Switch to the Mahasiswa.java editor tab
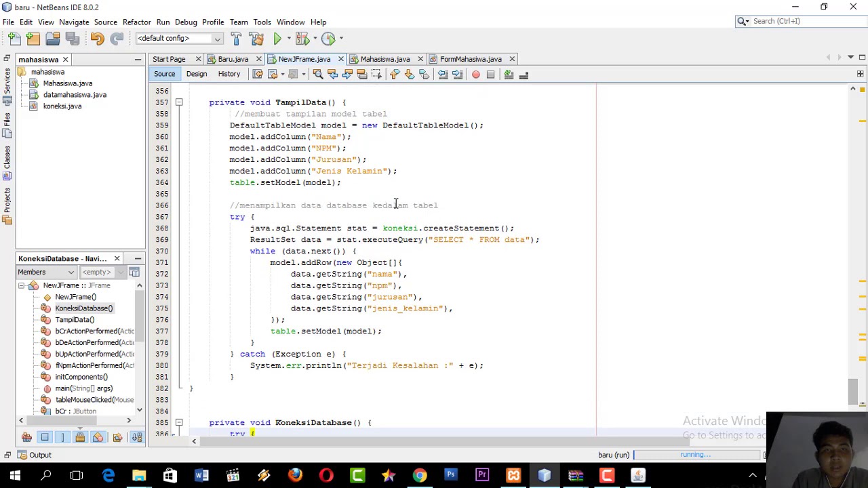The image size is (868, 488). coord(385,59)
